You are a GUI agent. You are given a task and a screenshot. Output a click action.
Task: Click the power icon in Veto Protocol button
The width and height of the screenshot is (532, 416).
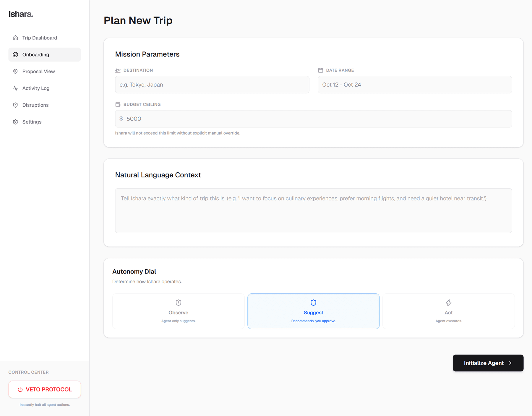click(20, 389)
